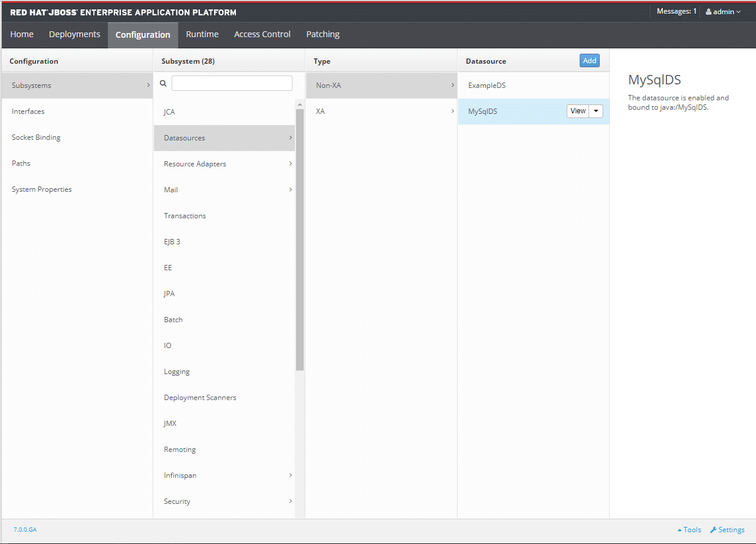
Task: Click the Red Hat JBoss platform logo
Action: pos(123,12)
